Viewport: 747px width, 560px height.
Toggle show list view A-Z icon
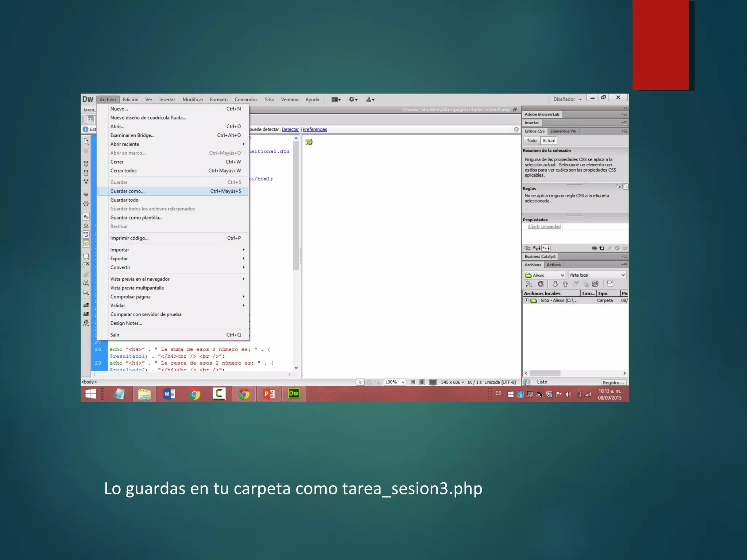537,248
